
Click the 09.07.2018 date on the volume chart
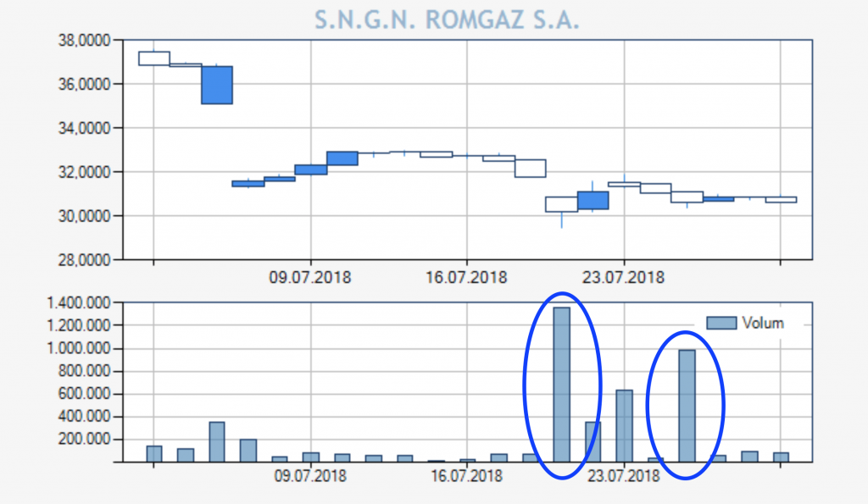coord(312,476)
